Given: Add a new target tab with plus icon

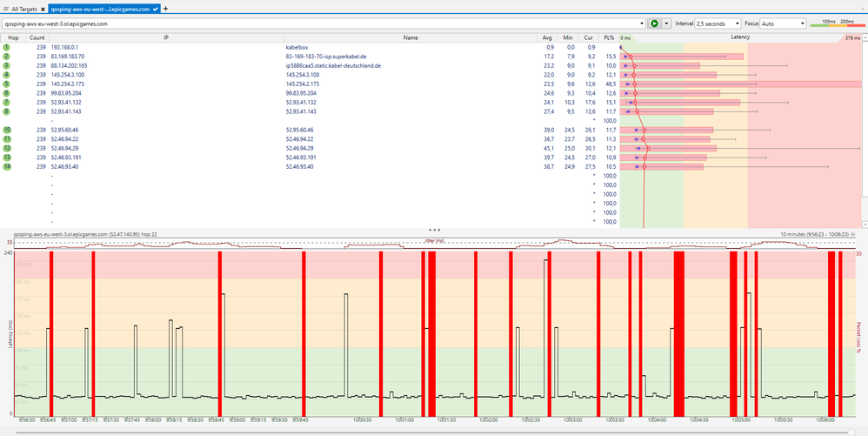Looking at the screenshot, I should [x=166, y=8].
